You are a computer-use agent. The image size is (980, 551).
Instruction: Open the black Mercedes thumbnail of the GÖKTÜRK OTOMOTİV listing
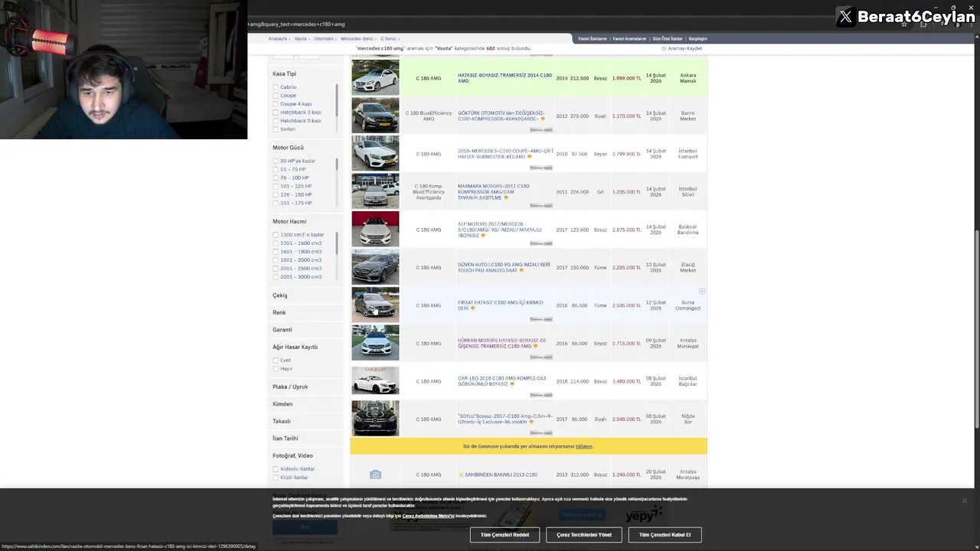(x=375, y=116)
